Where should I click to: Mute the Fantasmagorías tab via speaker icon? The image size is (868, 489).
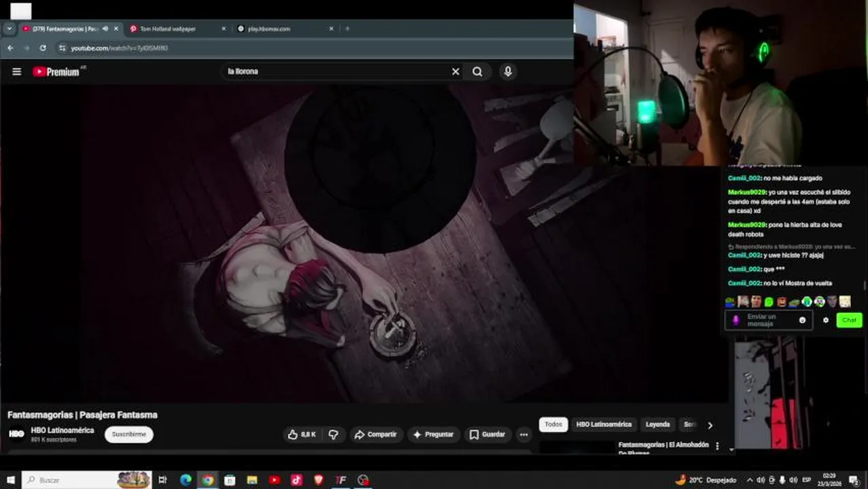pyautogui.click(x=105, y=29)
